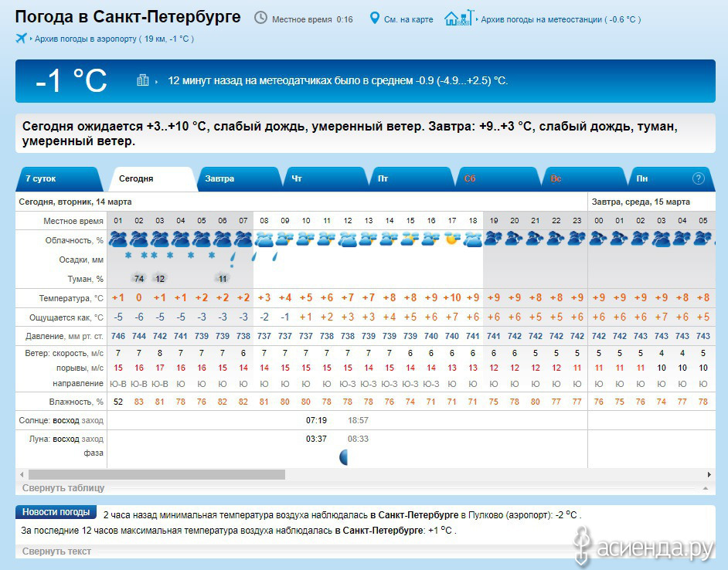This screenshot has height=570, width=728.
Task: Switch to the 7 суток tab
Action: (58, 178)
